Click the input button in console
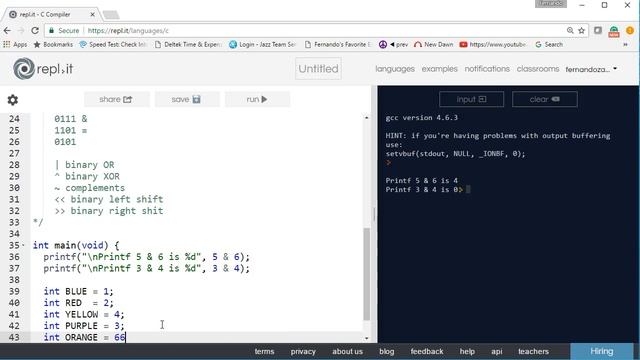The image size is (640, 360). tap(471, 99)
